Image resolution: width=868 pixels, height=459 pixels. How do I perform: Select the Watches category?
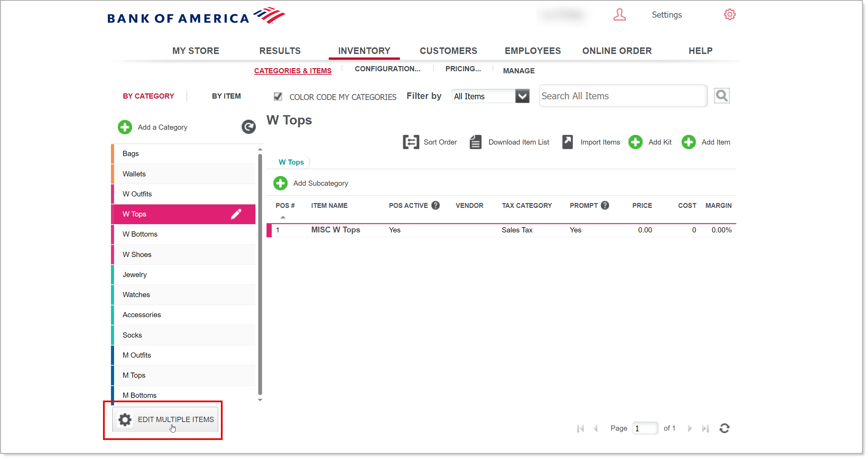point(183,295)
